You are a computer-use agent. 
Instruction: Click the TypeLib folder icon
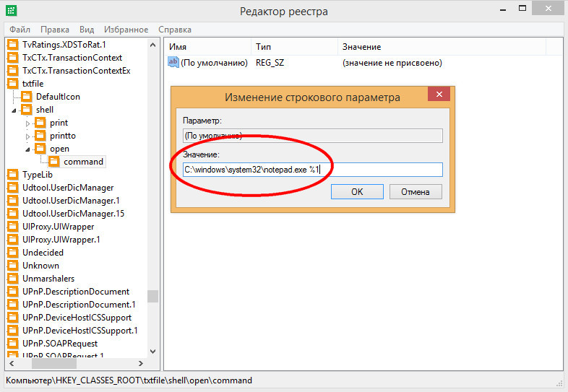(12, 175)
